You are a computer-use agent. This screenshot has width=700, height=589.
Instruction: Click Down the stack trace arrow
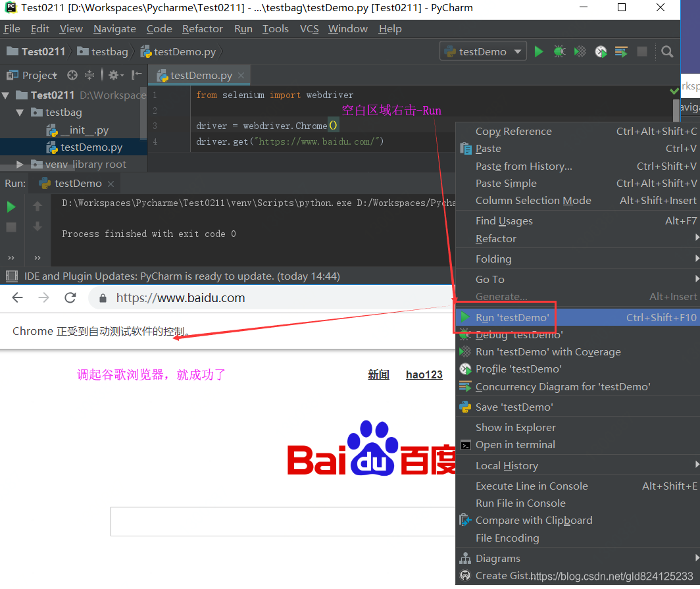click(37, 227)
